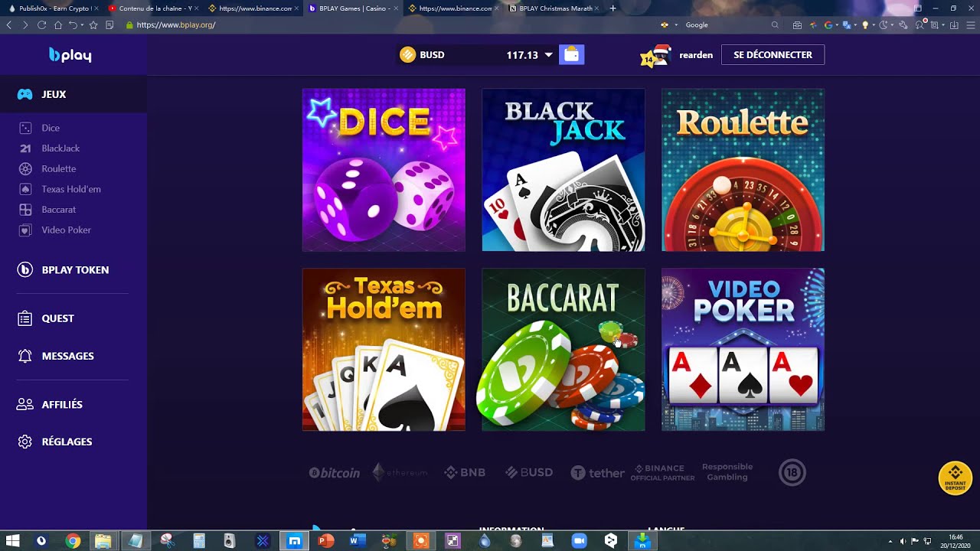The height and width of the screenshot is (551, 980).
Task: Launch the Baccarat game tile
Action: pyautogui.click(x=563, y=350)
